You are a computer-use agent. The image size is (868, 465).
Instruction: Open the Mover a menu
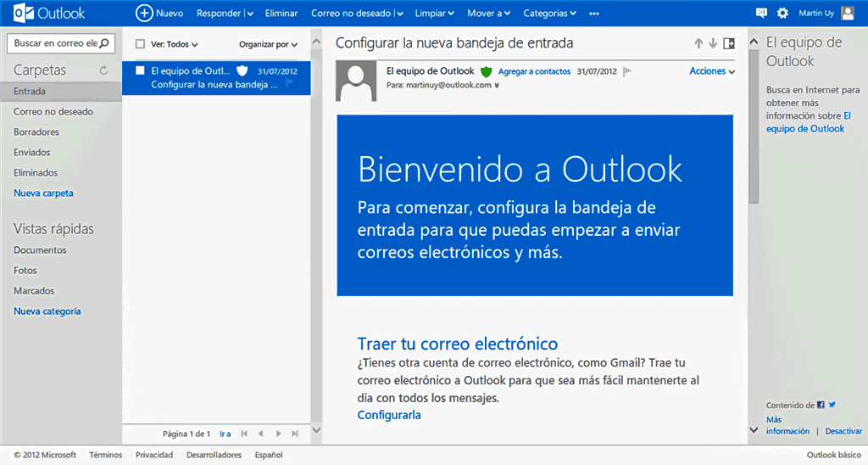[489, 14]
